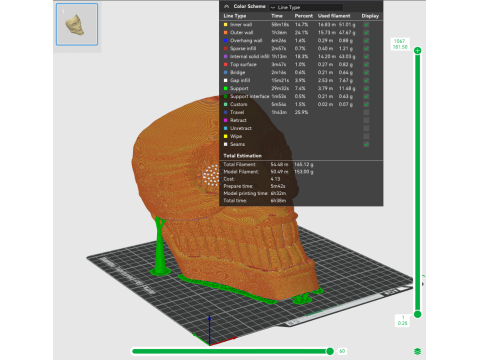Click the purple Internal solid infill swatch

pos(226,57)
